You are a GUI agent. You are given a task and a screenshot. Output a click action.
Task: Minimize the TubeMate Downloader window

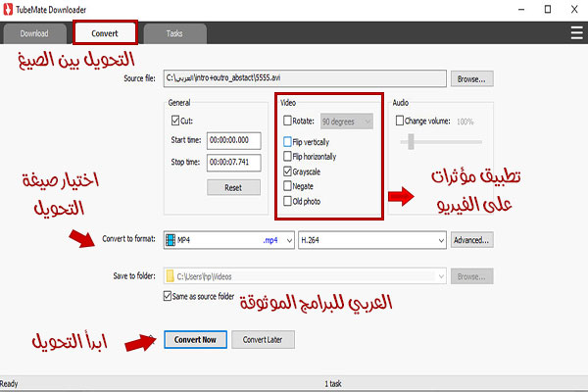pos(521,10)
